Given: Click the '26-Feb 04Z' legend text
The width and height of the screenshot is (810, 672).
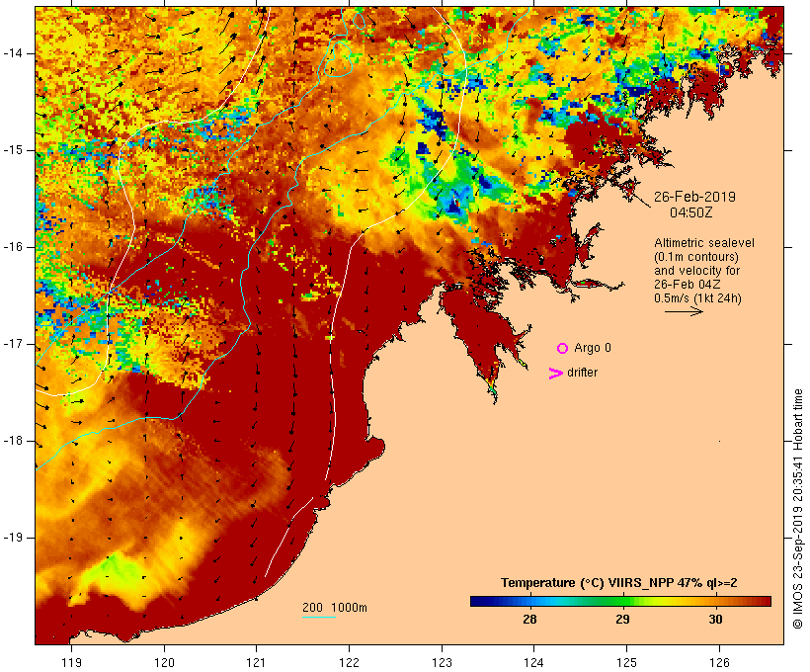Looking at the screenshot, I should pyautogui.click(x=688, y=285).
